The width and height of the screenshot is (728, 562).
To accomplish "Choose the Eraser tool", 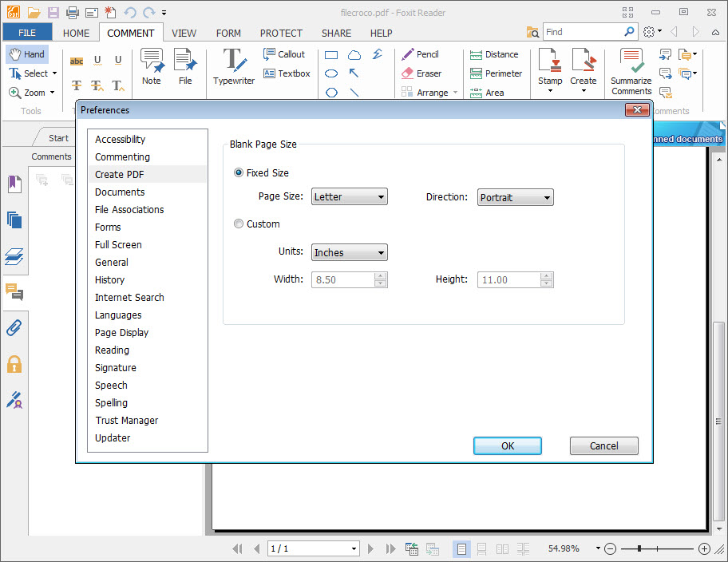I will pos(421,73).
